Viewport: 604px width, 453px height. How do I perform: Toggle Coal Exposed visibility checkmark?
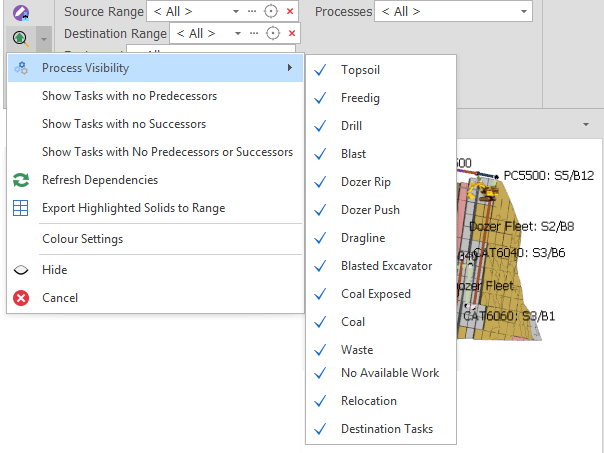[x=320, y=294]
